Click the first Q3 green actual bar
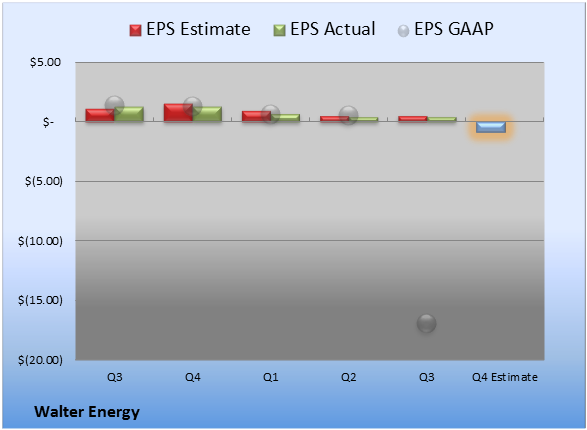The width and height of the screenshot is (587, 430). [x=129, y=114]
